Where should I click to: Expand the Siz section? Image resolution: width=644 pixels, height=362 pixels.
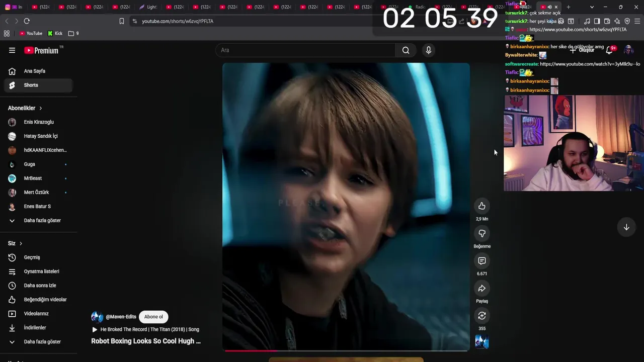(15, 243)
